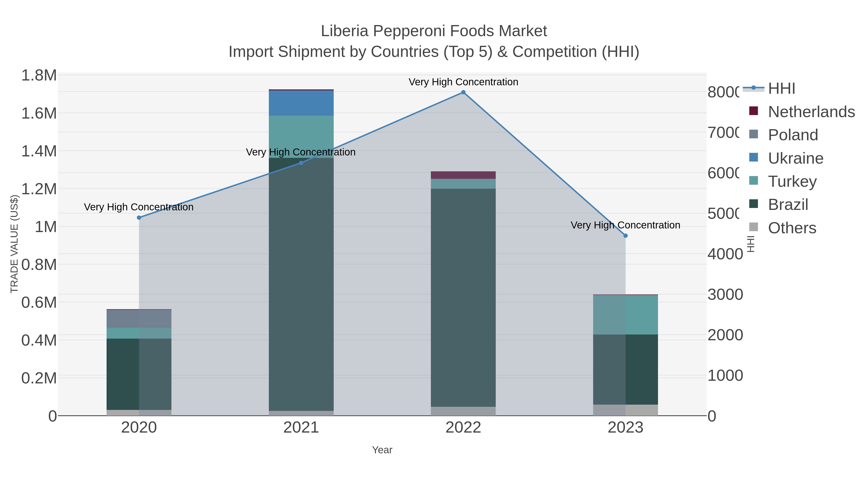Click the 'Very High Concentration' label above 2022
This screenshot has height=488, width=868.
click(x=463, y=82)
